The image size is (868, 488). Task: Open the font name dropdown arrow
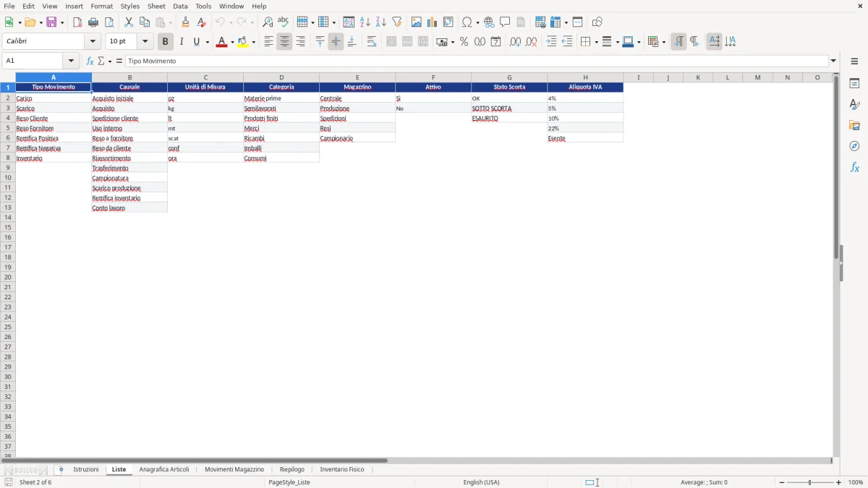point(93,42)
